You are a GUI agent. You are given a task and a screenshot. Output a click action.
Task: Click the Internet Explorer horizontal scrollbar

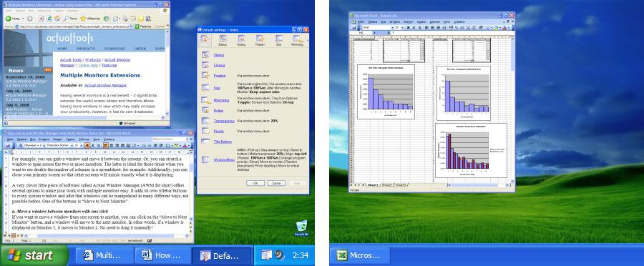[x=84, y=117]
